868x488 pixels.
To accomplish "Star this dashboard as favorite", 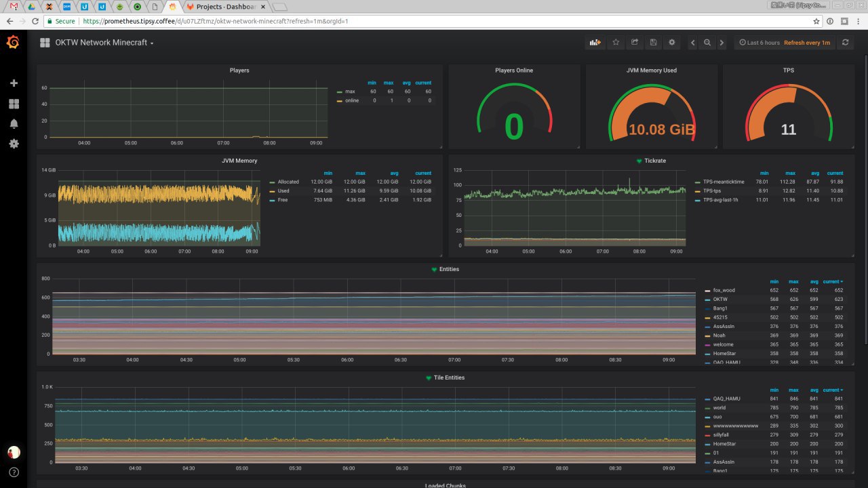I will (616, 43).
